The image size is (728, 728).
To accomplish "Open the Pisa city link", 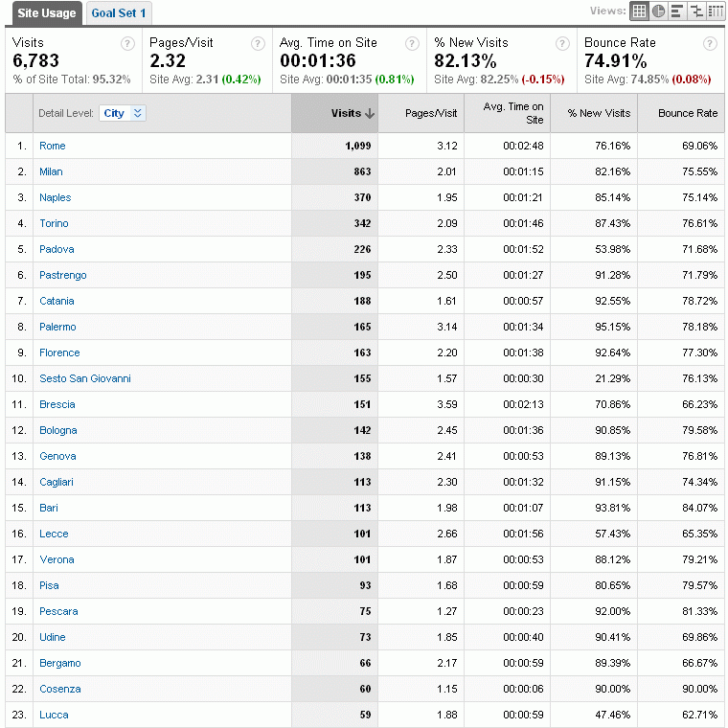I will 49,585.
